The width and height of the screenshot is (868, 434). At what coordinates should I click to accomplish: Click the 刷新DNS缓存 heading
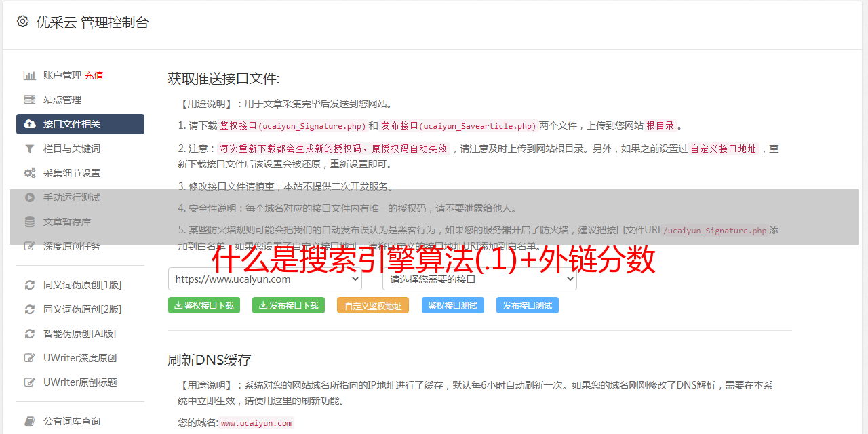[x=210, y=359]
